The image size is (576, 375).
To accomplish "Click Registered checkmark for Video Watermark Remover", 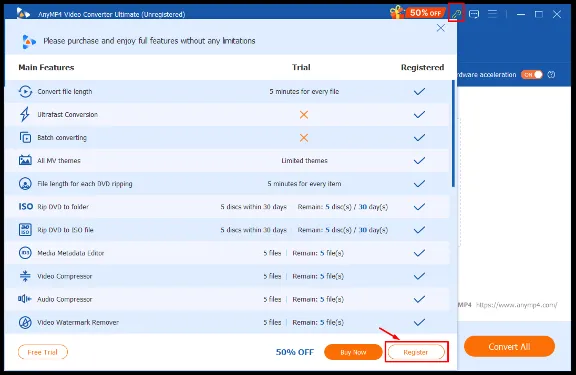I will [419, 322].
